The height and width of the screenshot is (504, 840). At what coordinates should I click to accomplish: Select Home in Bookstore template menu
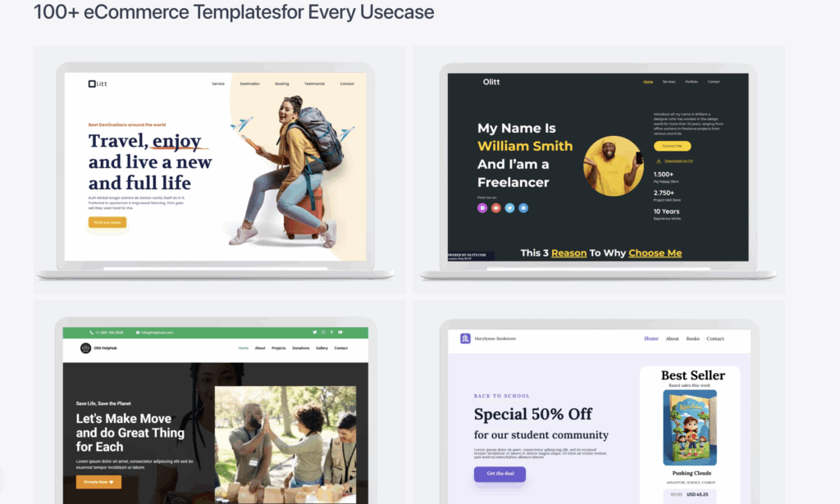click(651, 338)
